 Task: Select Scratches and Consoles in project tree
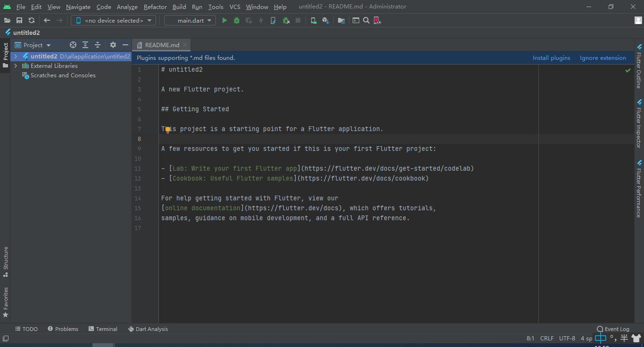(63, 75)
